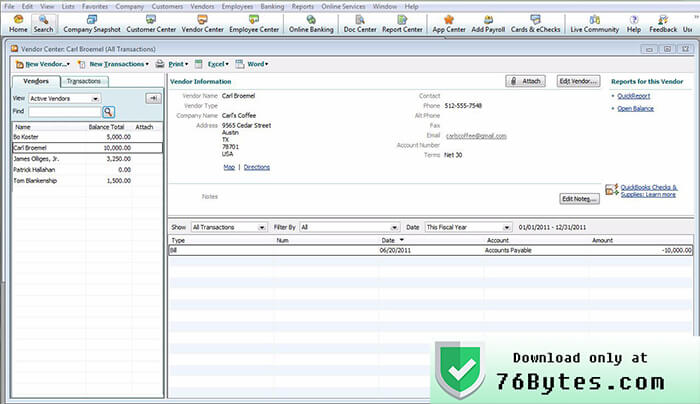Image resolution: width=700 pixels, height=404 pixels.
Task: Click the Edit Vendor button
Action: pos(578,81)
